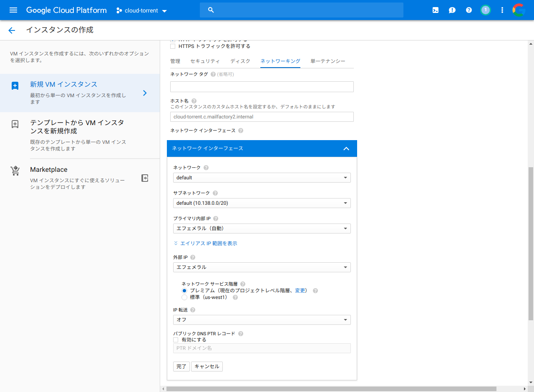Open the help question mark icon in header
The image size is (534, 392).
pyautogui.click(x=469, y=10)
